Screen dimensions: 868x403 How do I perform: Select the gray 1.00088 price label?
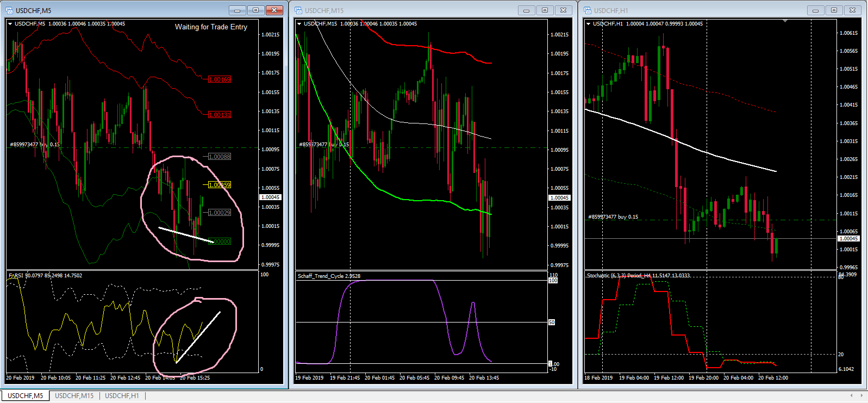220,157
